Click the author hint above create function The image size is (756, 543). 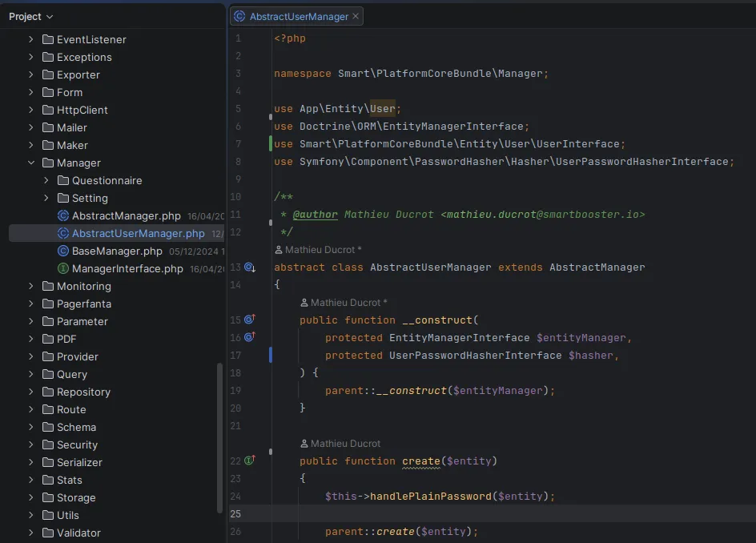tap(340, 443)
